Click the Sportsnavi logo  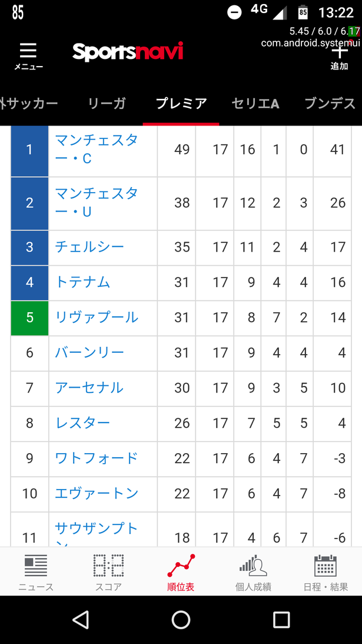tap(128, 52)
